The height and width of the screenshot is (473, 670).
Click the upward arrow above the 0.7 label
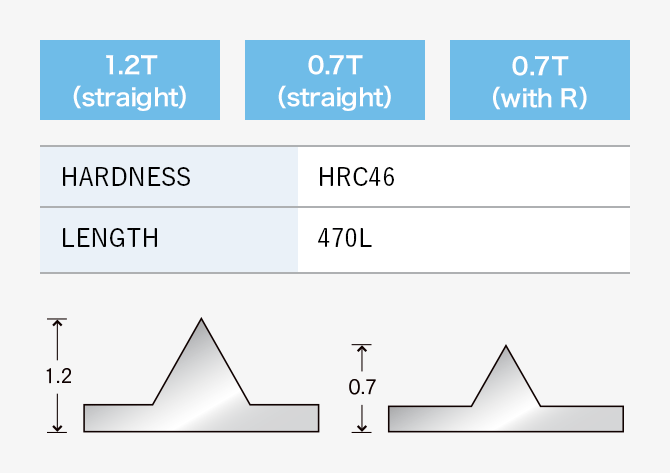point(362,358)
